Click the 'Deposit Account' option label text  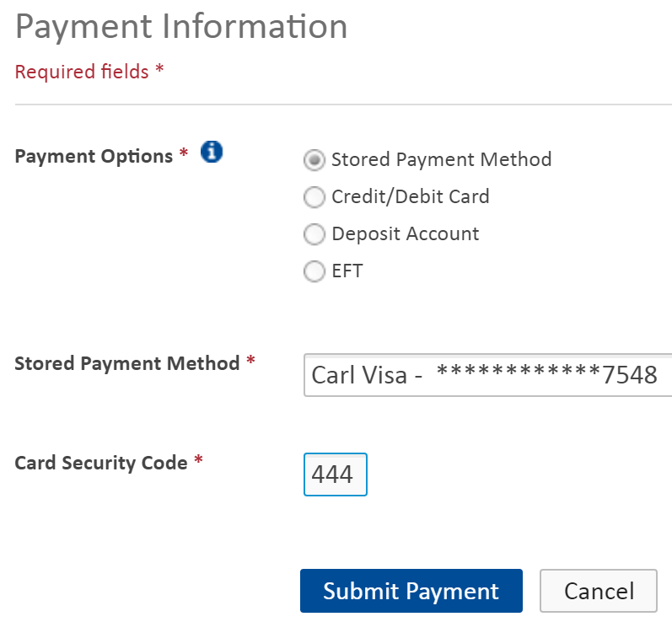[x=405, y=234]
